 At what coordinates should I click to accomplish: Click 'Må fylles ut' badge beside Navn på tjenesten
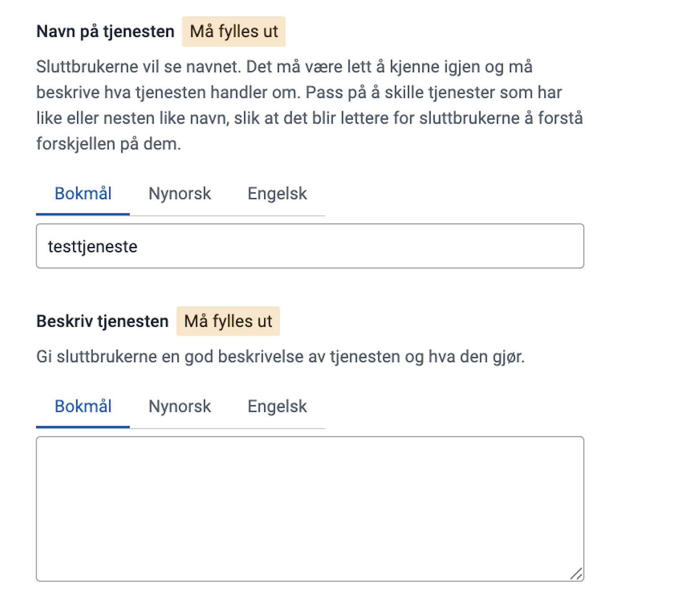coord(234,31)
